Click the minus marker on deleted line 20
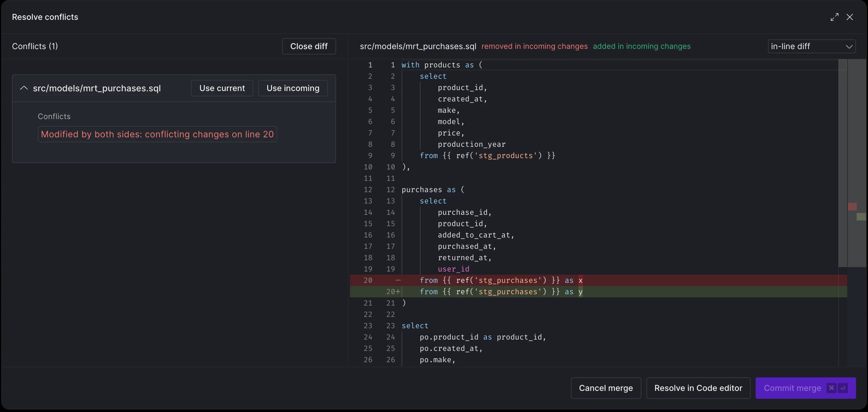 [398, 280]
